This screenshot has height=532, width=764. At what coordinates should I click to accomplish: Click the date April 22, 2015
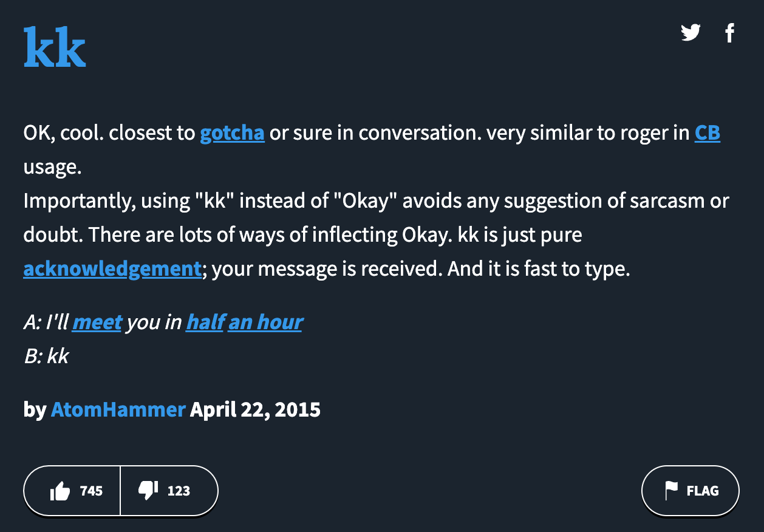(255, 409)
